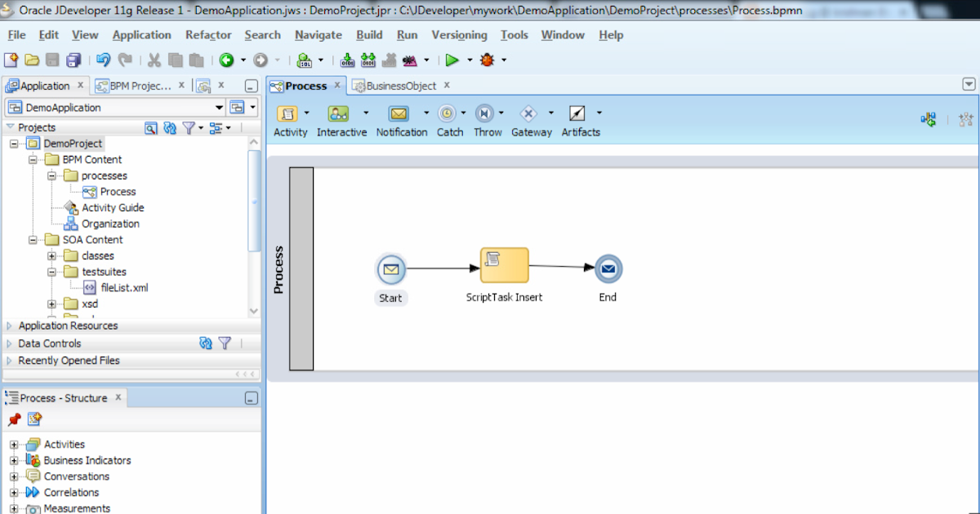Select the Interactive palette icon
Image resolution: width=980 pixels, height=514 pixels.
pos(338,113)
